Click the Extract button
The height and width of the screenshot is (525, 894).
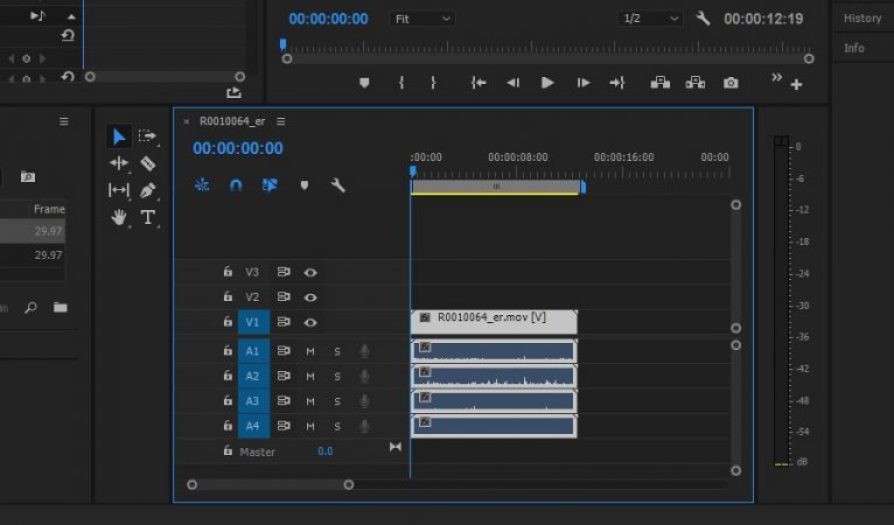coord(695,83)
